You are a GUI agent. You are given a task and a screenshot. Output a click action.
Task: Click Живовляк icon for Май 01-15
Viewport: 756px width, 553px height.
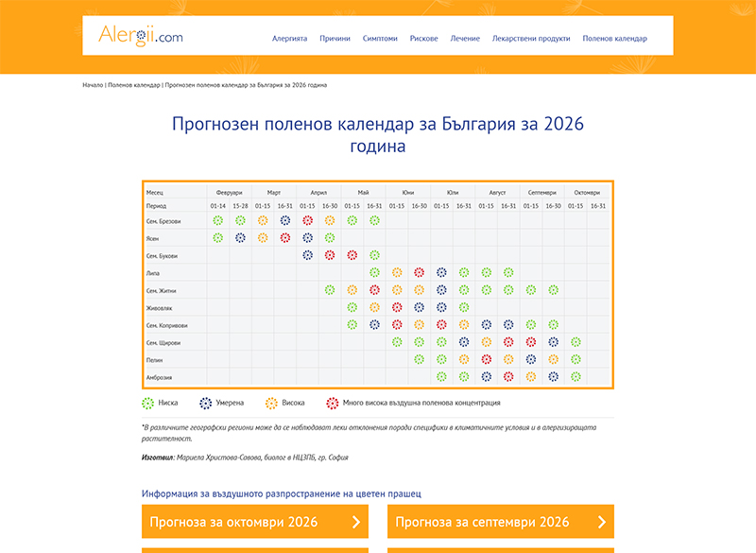pos(352,307)
